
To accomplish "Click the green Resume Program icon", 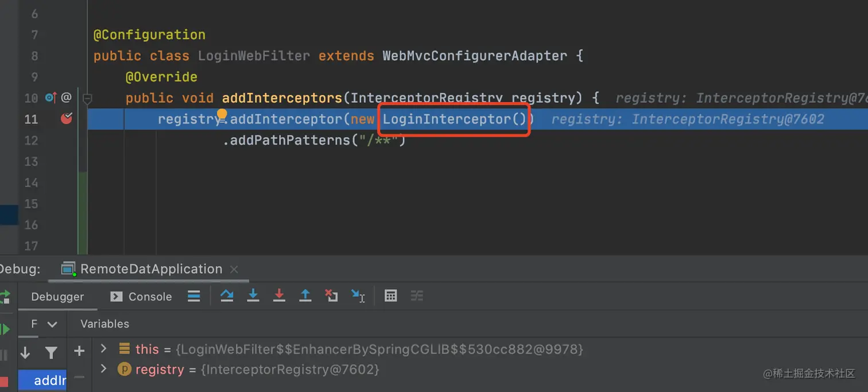I will click(5, 329).
